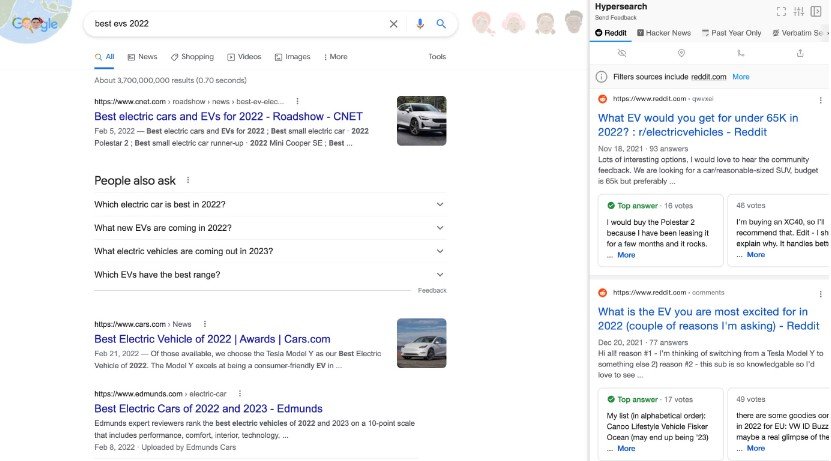Viewport: 831px width, 461px height.
Task: Click the info circle icon beside Filters sources
Action: coord(601,77)
